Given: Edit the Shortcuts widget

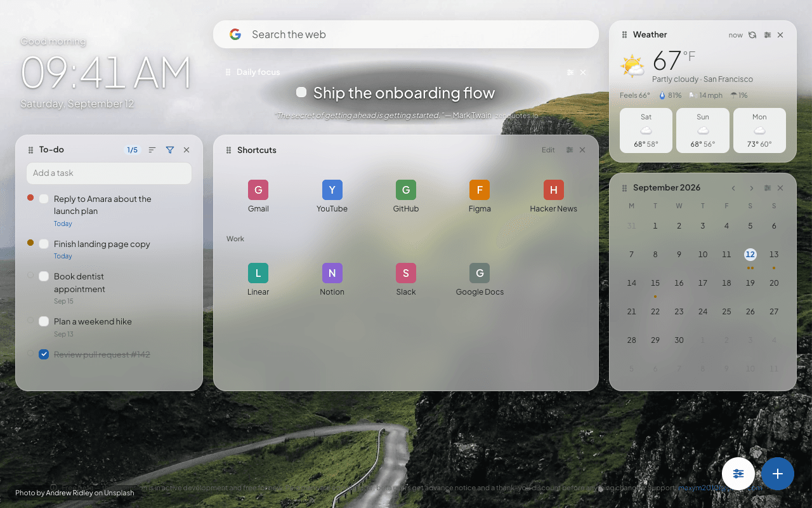Looking at the screenshot, I should click(548, 150).
